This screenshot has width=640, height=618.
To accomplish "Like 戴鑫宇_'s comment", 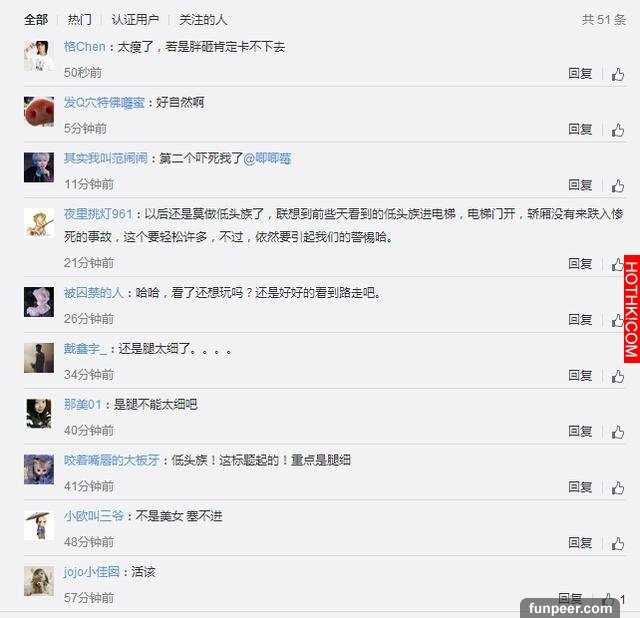I will (618, 376).
